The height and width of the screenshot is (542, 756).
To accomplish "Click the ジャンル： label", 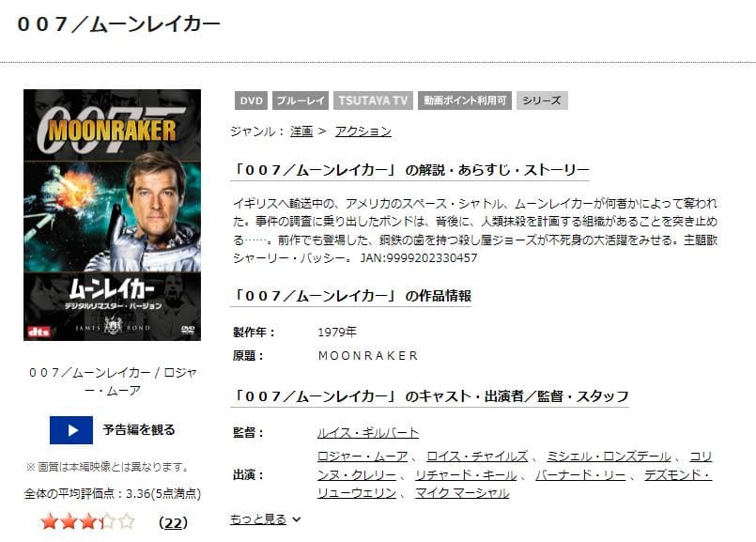I will coord(257,132).
